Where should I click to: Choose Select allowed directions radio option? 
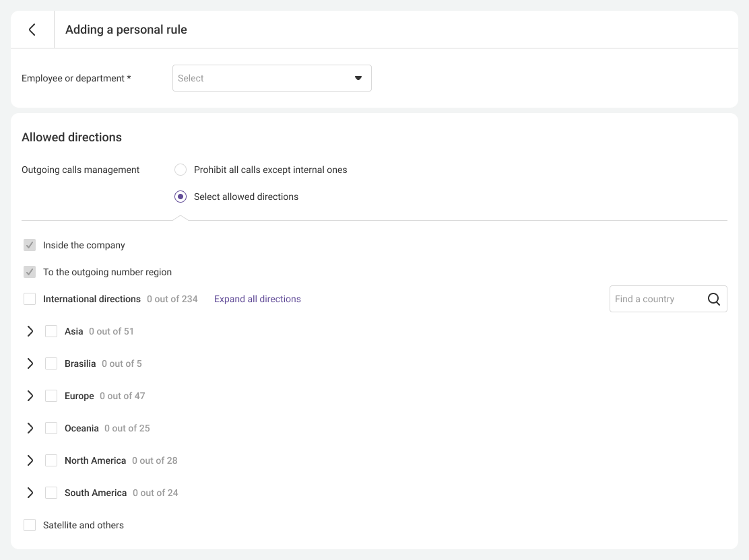tap(181, 197)
